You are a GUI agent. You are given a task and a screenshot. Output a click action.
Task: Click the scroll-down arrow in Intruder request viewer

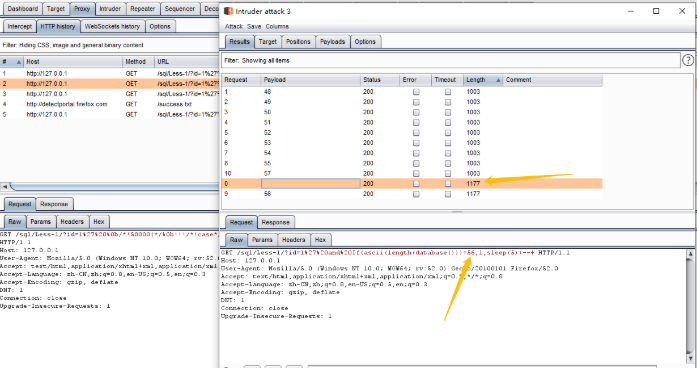click(690, 359)
